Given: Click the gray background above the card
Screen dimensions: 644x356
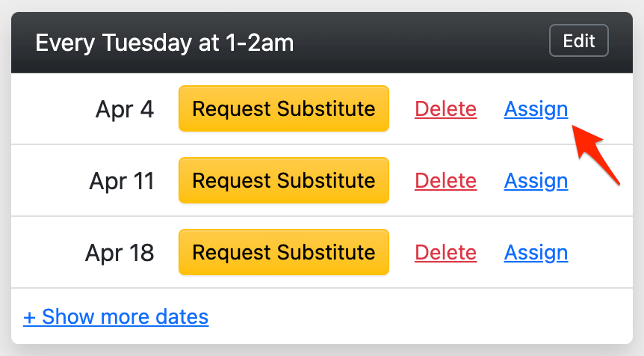Looking at the screenshot, I should (x=321, y=5).
